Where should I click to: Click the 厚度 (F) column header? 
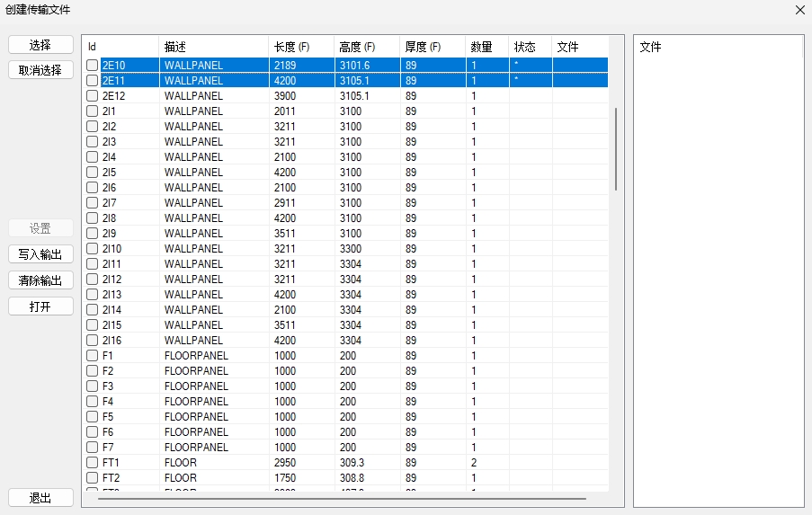pyautogui.click(x=433, y=47)
